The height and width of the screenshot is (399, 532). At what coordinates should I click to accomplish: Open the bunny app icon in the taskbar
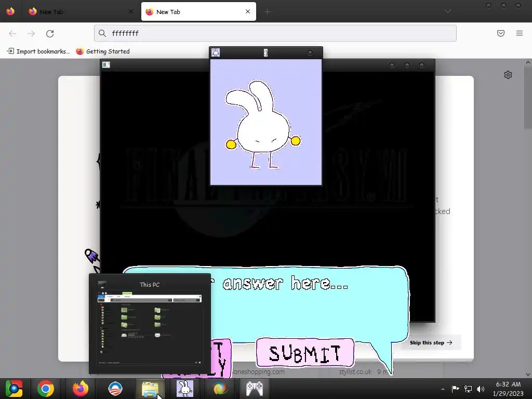185,389
